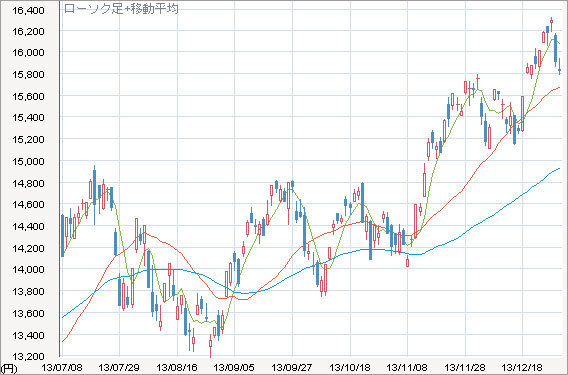Viewport: 568px width, 375px height.
Task: Click the 13,800 price axis label
Action: (28, 292)
